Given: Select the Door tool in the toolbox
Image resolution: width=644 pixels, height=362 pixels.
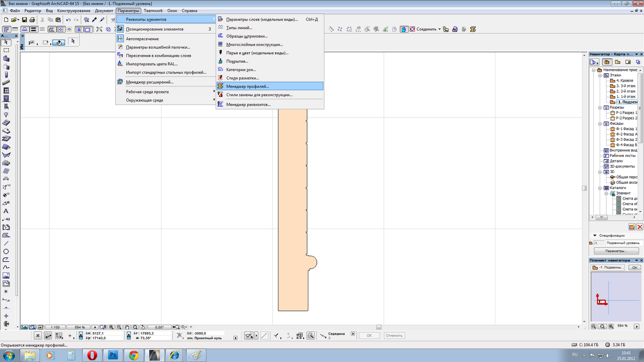Looking at the screenshot, I should click(6, 99).
